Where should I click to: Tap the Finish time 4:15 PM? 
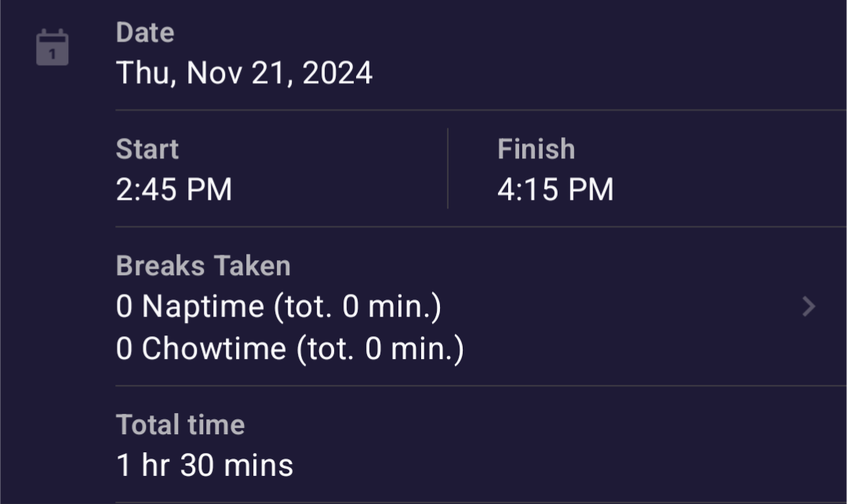[x=555, y=190]
